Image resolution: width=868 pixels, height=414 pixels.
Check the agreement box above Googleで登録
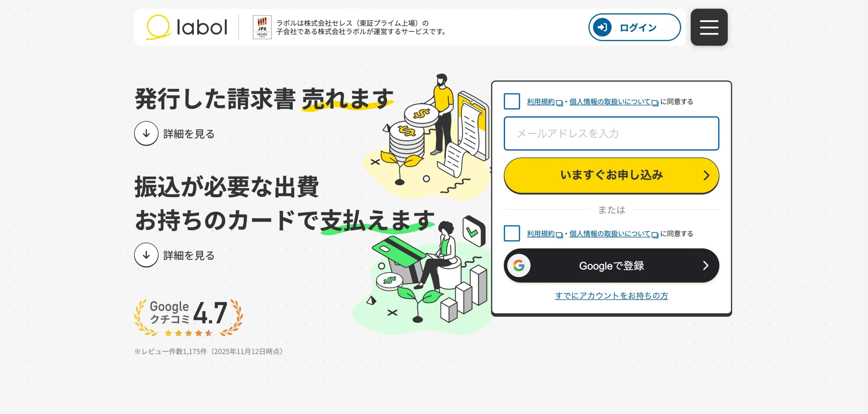[x=512, y=233]
